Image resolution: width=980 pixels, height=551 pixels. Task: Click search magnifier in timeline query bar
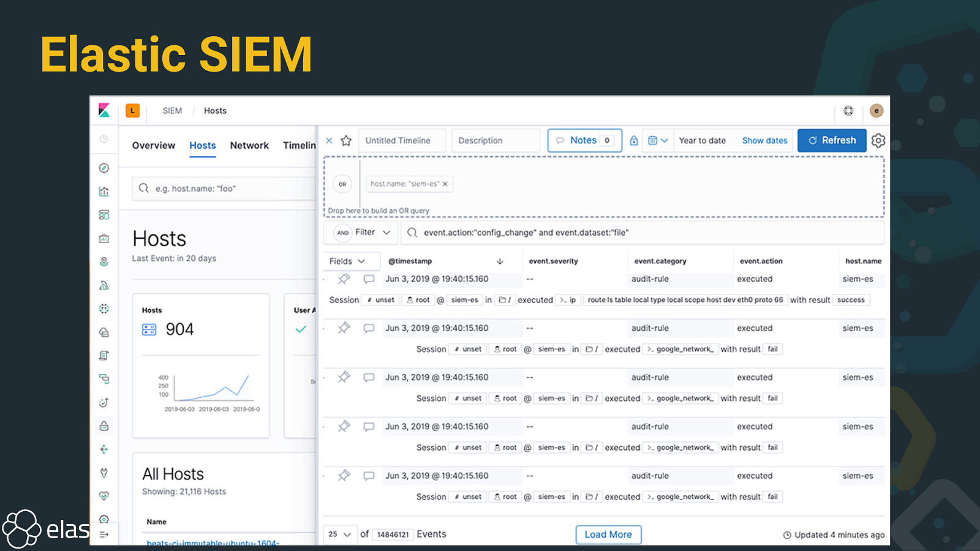[x=412, y=233]
